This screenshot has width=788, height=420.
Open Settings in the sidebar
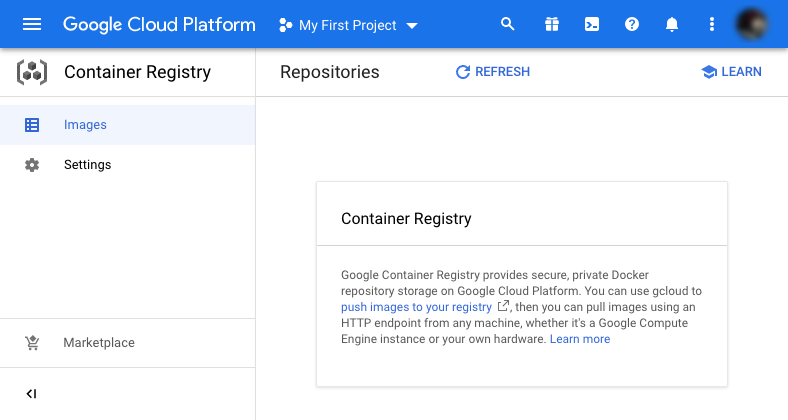(128, 165)
